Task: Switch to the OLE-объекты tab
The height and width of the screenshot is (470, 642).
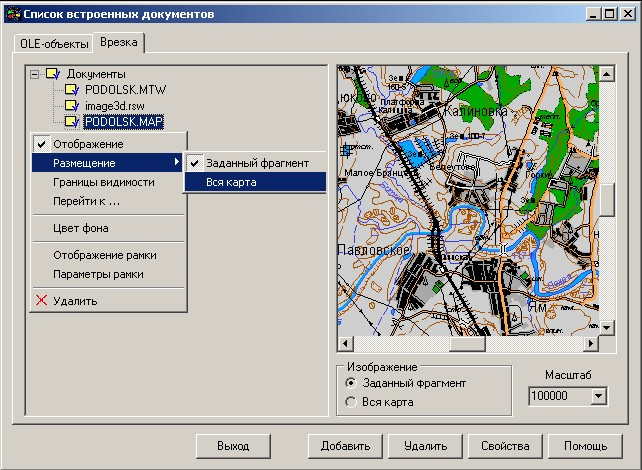Action: tap(54, 45)
